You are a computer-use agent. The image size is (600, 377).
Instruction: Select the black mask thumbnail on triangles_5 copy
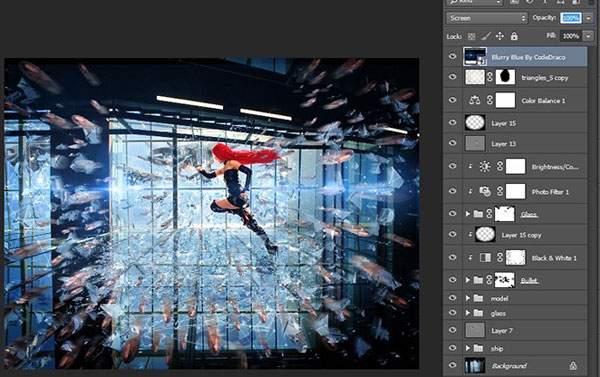[x=505, y=77]
